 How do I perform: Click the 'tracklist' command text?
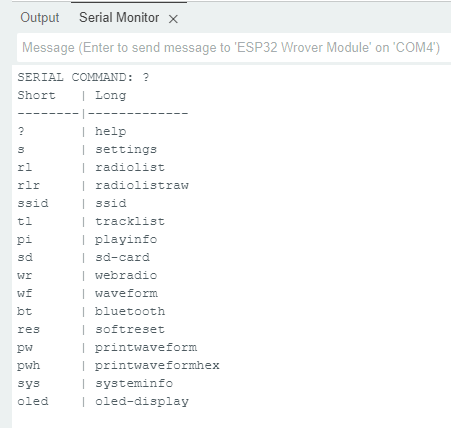tap(130, 221)
